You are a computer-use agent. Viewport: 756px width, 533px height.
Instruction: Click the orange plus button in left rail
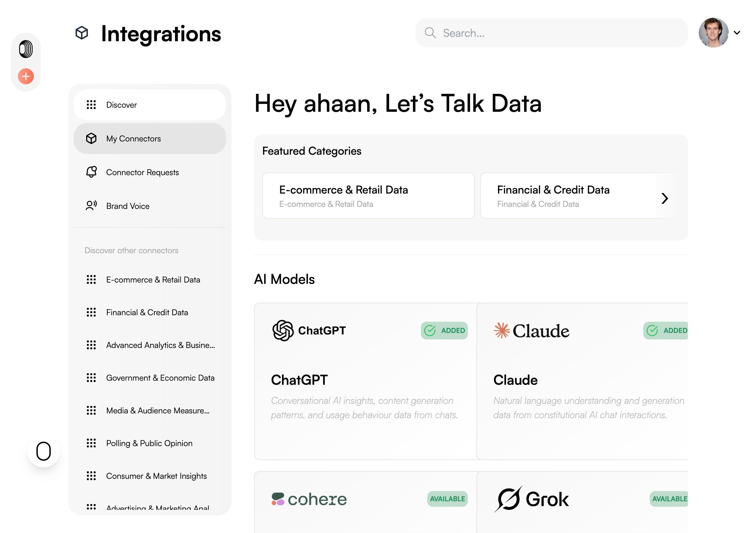26,76
